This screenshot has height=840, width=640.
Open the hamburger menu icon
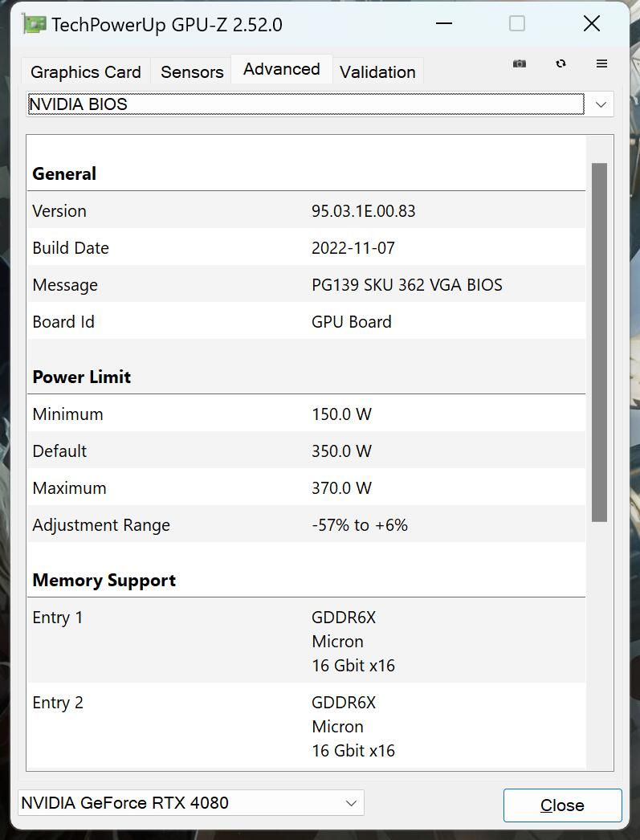coord(601,63)
